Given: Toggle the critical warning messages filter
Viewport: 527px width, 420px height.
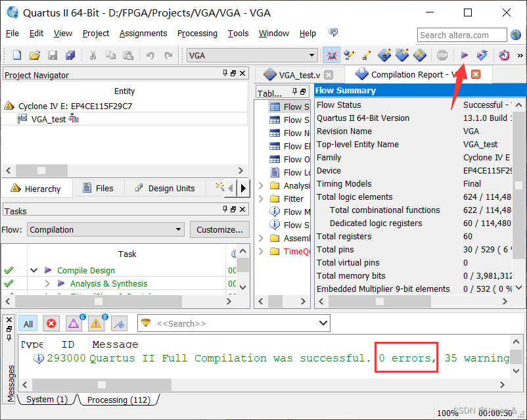Looking at the screenshot, I should (74, 323).
